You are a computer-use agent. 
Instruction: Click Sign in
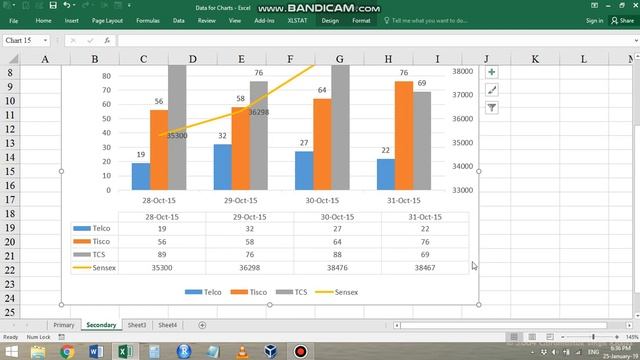[x=594, y=20]
